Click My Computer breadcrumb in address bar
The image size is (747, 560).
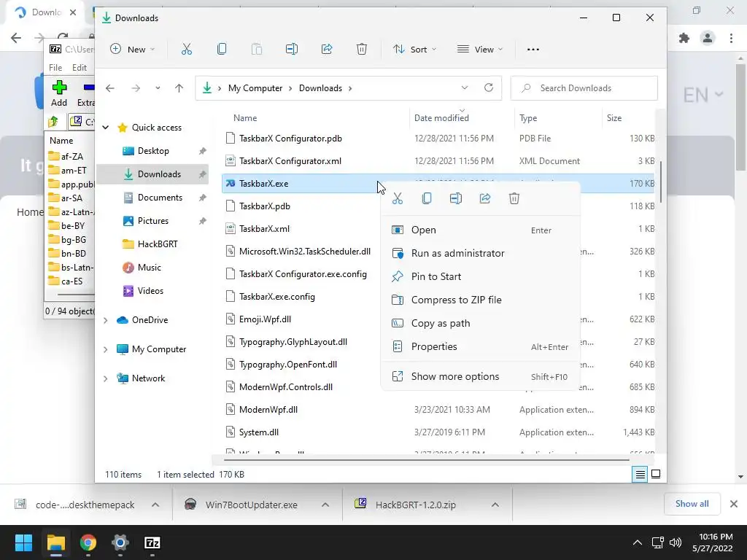click(x=255, y=88)
